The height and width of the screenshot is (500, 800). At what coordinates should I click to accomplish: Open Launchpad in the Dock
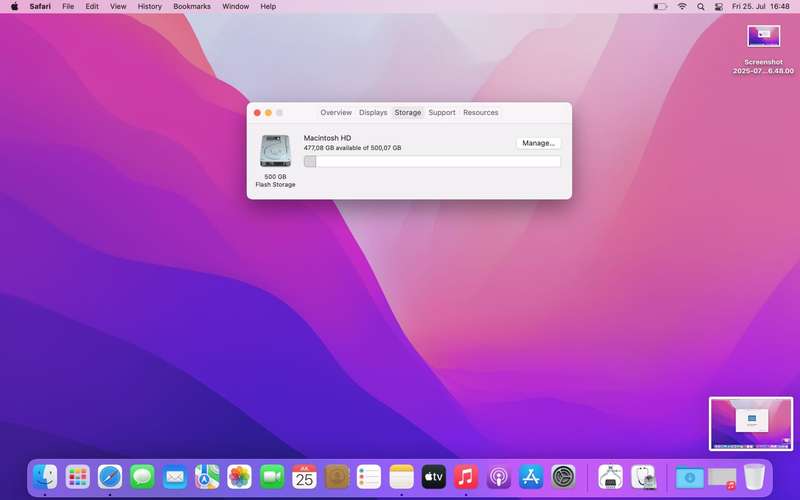(78, 477)
